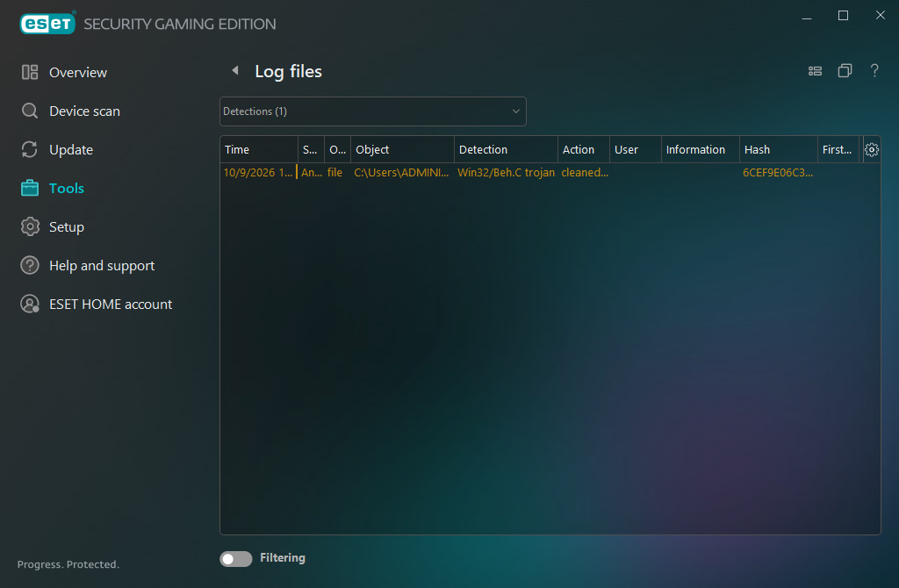Open the Setup section

[x=67, y=227]
